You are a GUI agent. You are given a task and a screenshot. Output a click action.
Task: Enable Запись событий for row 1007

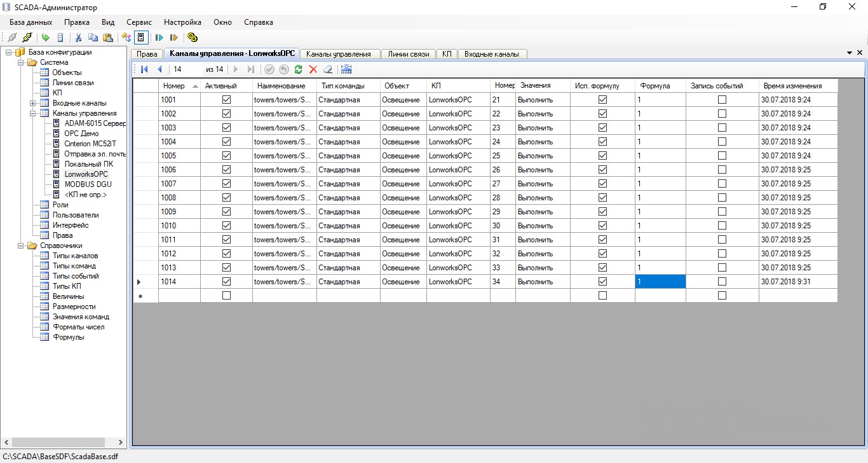pyautogui.click(x=722, y=184)
